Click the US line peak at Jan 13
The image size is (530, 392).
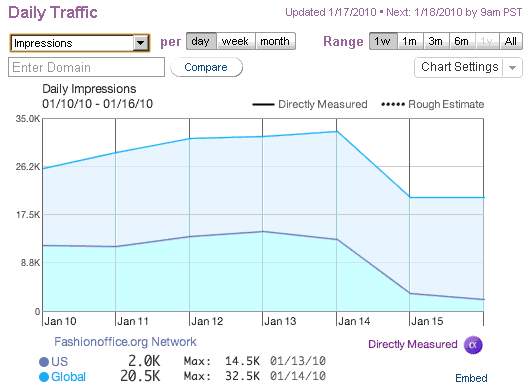pyautogui.click(x=263, y=231)
